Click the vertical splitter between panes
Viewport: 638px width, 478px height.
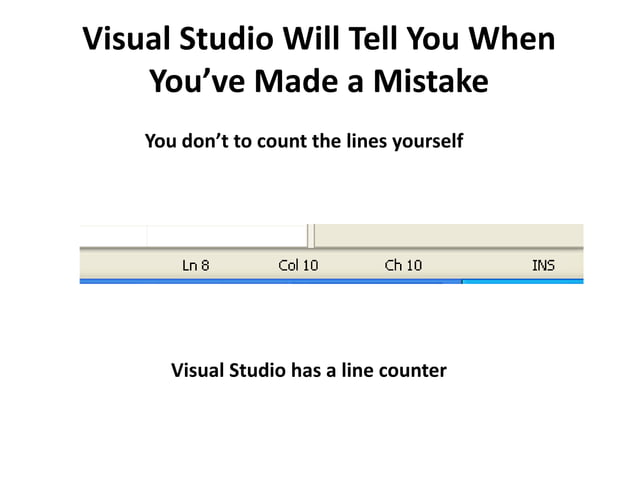tap(311, 236)
